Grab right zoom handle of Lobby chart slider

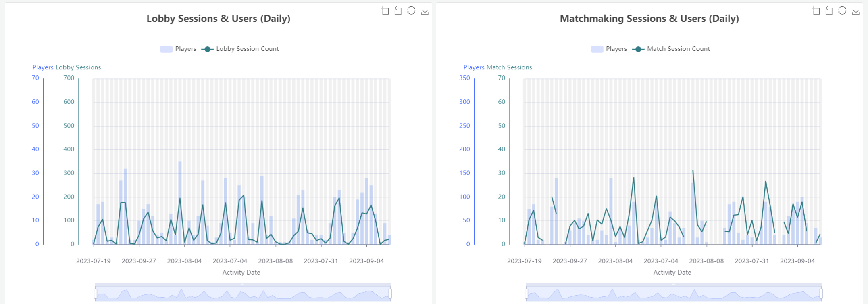390,293
